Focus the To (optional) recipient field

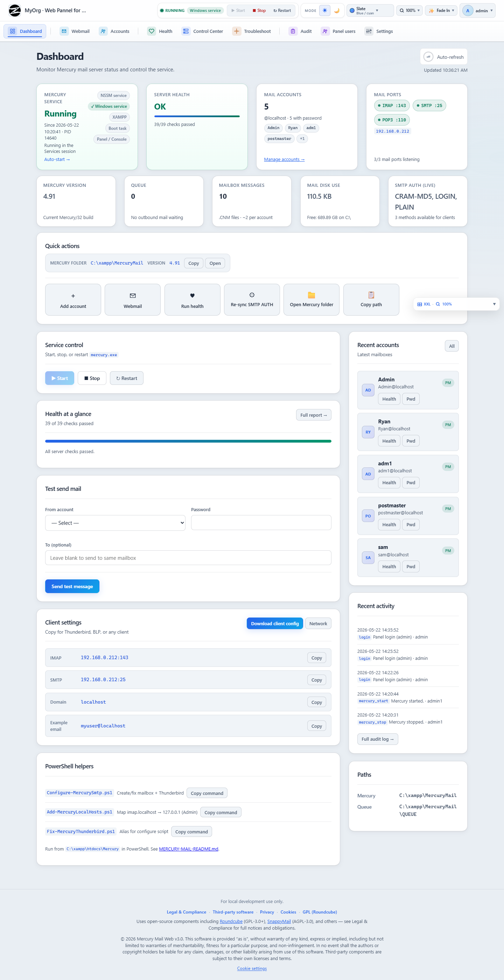pos(188,558)
